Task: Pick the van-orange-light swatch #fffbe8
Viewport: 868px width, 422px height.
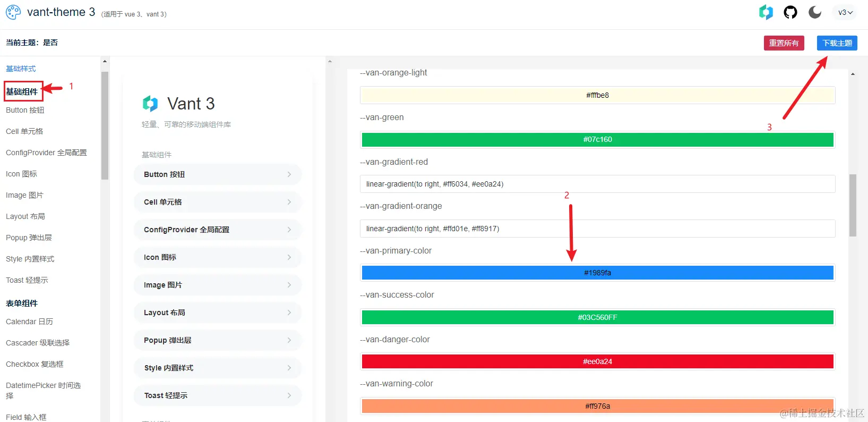Action: 598,95
